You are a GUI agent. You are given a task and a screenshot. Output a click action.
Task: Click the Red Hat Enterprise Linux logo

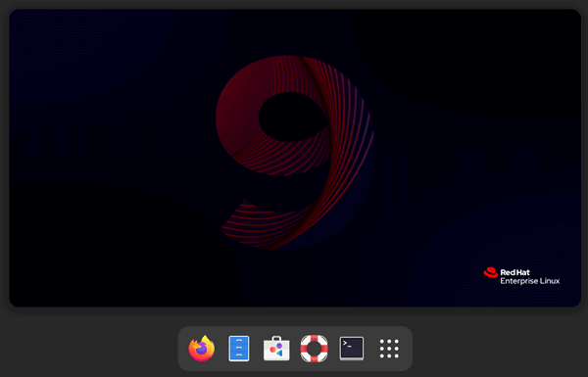point(521,276)
